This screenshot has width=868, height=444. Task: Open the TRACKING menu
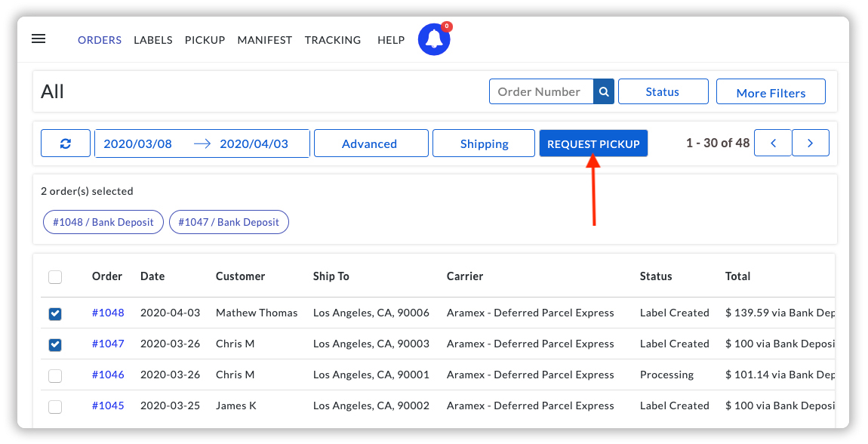[x=333, y=40]
